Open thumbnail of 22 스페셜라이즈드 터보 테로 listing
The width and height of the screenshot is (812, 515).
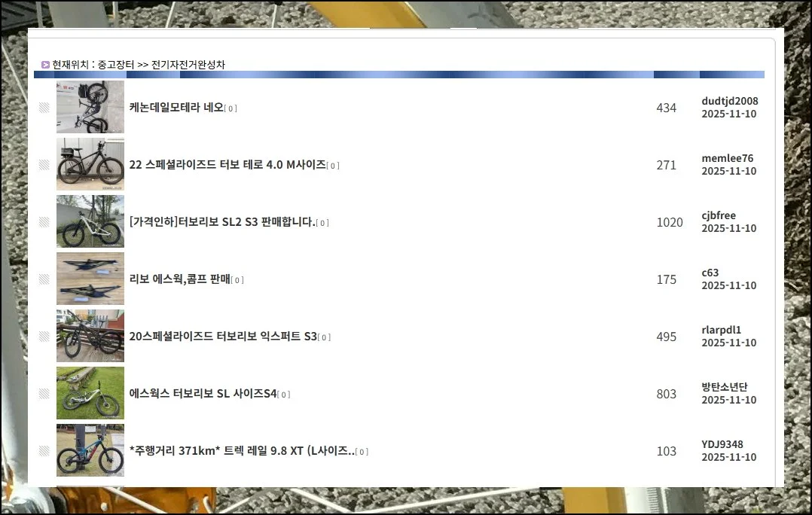coord(90,164)
